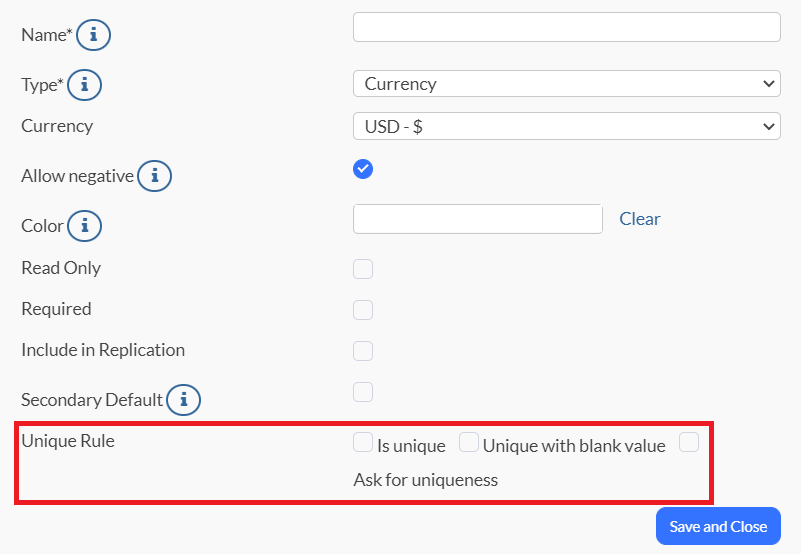The height and width of the screenshot is (554, 801).
Task: Open the Type field info icon
Action: tap(85, 84)
